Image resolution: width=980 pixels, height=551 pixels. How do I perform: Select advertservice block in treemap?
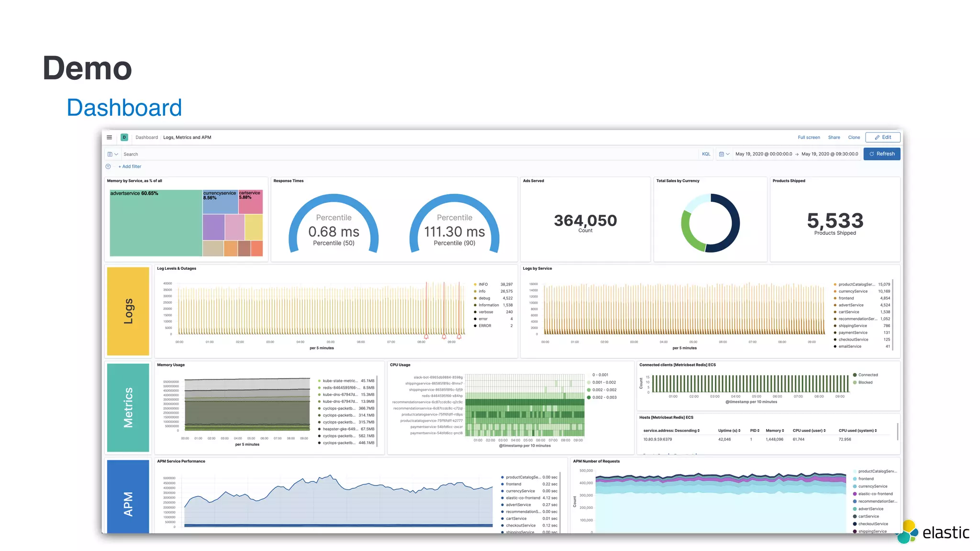(x=156, y=223)
